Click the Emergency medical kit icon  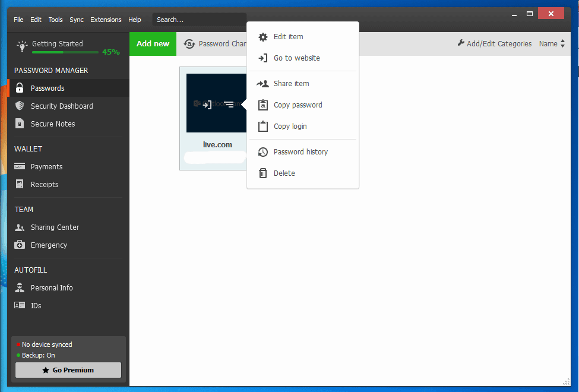[x=20, y=245]
